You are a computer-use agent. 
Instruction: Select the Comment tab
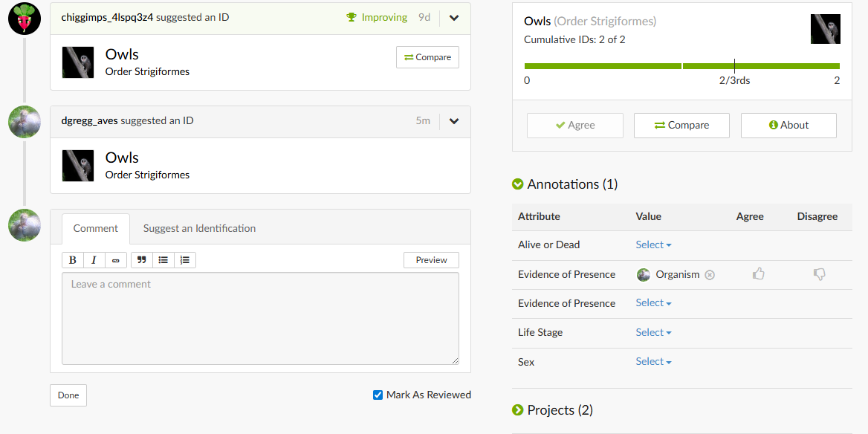tap(96, 228)
